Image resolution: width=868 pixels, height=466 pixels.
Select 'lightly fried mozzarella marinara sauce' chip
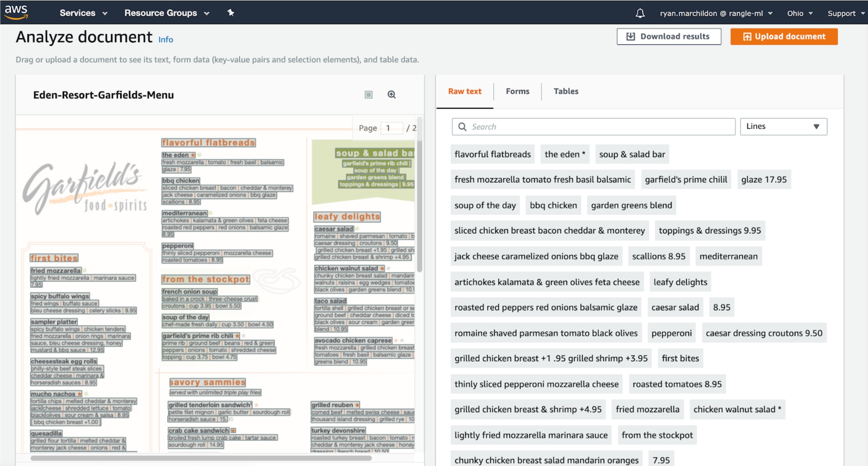[531, 436]
